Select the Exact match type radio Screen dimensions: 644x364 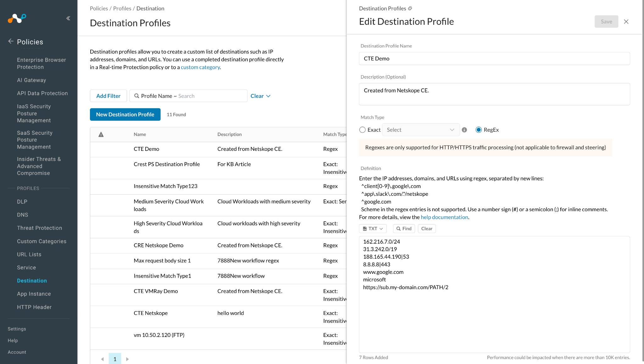363,130
